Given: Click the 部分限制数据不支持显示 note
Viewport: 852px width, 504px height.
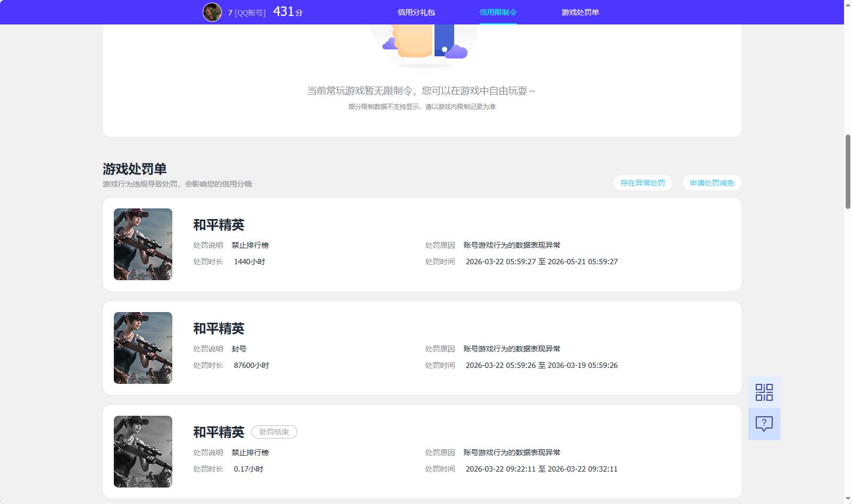Looking at the screenshot, I should 422,107.
